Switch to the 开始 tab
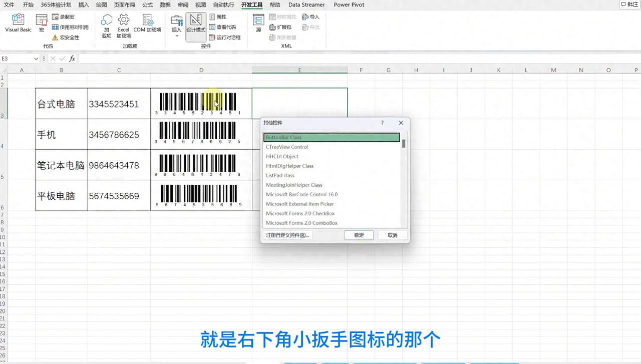 28,5
